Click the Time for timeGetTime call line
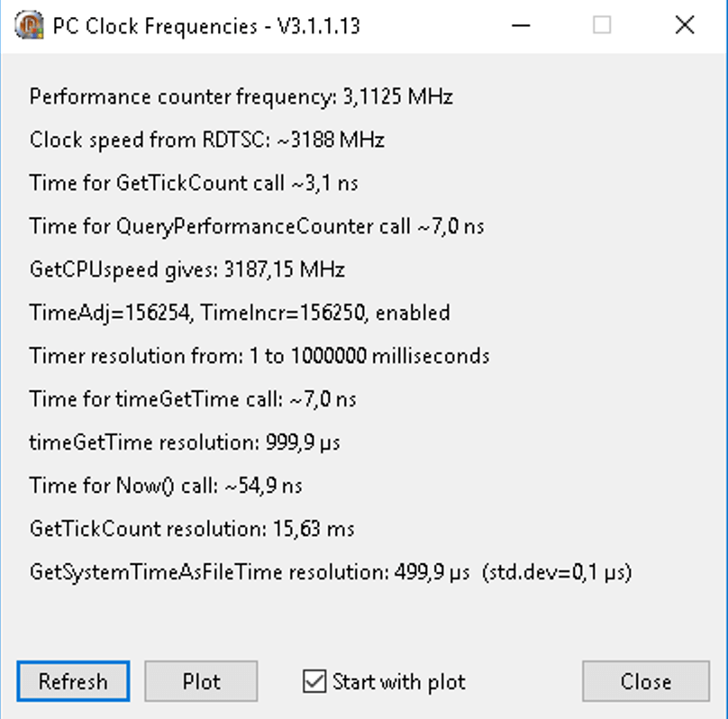This screenshot has width=728, height=719. 193,399
